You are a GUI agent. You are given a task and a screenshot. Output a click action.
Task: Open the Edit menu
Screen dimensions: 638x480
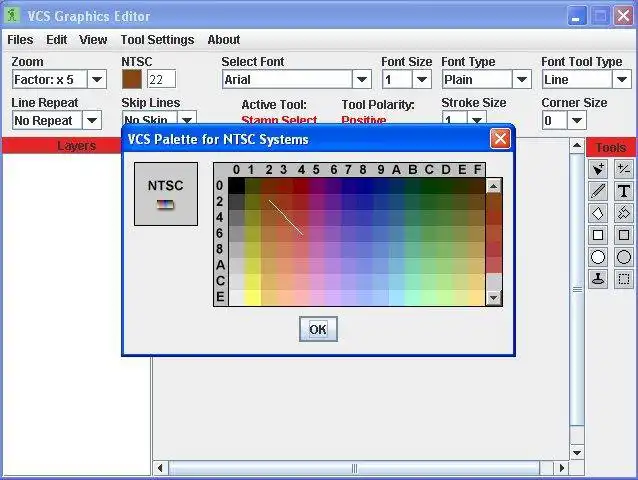(57, 40)
